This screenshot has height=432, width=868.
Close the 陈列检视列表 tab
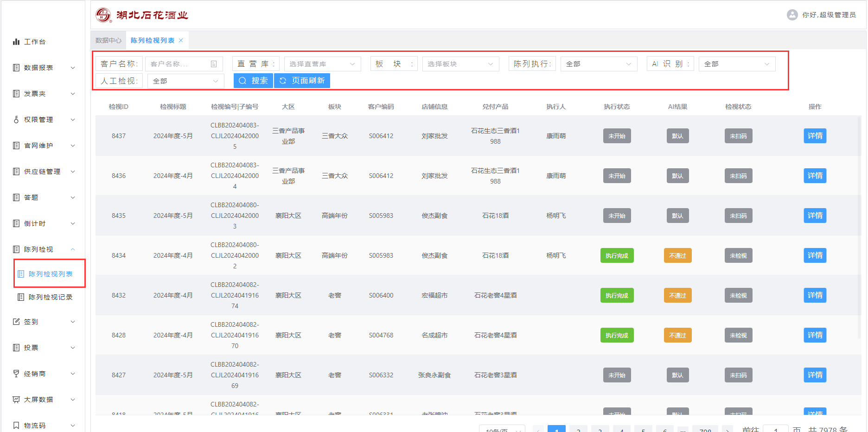coord(181,40)
